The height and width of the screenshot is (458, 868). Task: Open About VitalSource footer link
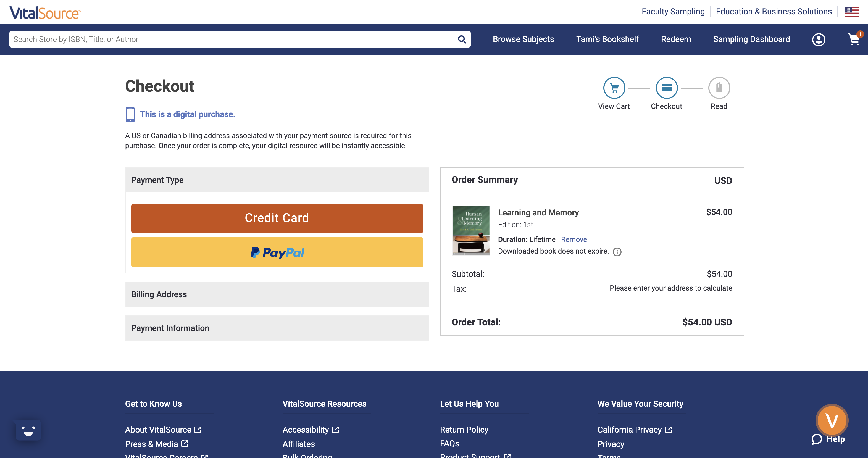(x=158, y=430)
